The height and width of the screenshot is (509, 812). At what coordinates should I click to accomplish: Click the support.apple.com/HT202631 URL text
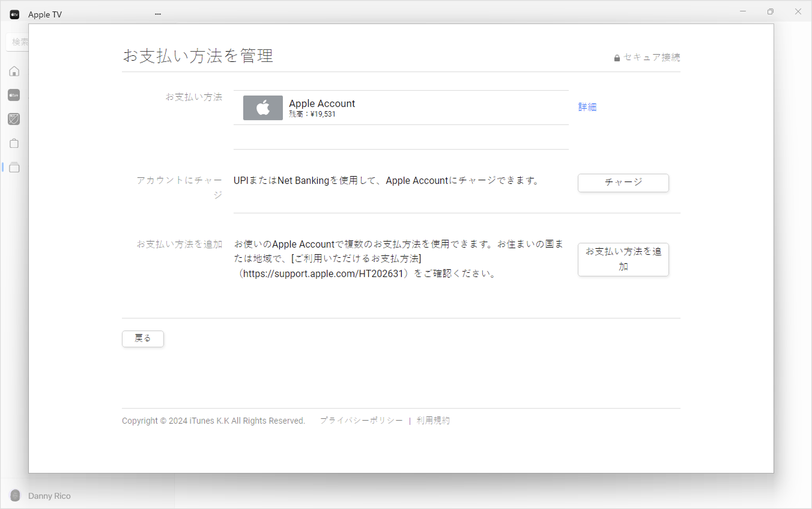(x=323, y=273)
